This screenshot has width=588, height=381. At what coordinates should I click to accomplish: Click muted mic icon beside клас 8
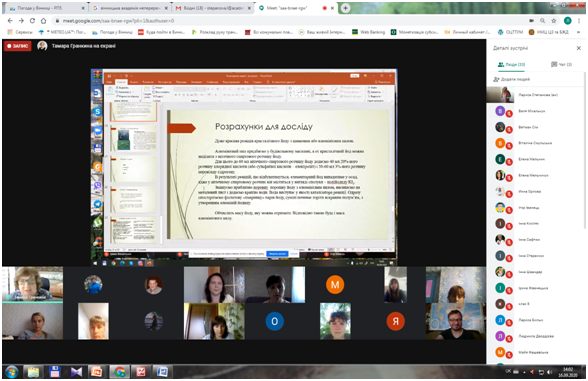point(509,307)
